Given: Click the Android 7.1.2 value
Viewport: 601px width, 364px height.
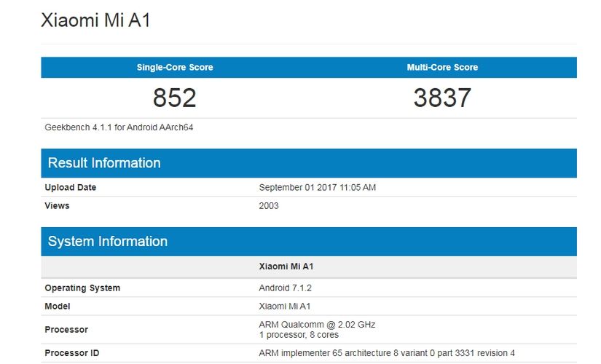Looking at the screenshot, I should pyautogui.click(x=285, y=288).
